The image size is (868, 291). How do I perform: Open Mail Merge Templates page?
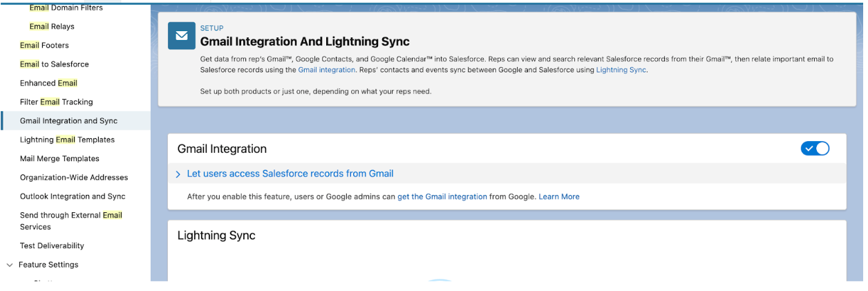click(59, 158)
